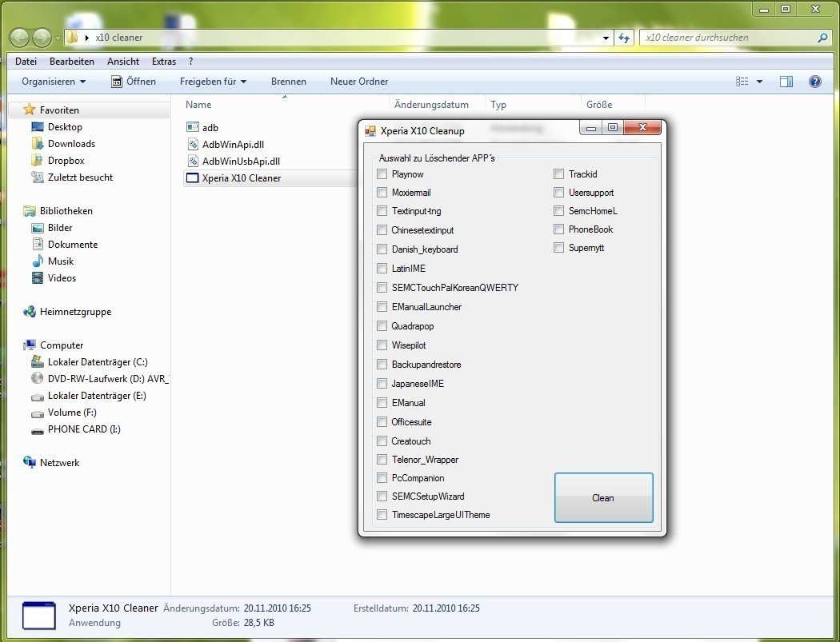The height and width of the screenshot is (642, 840).
Task: Click the Desktop icon in sidebar
Action: (38, 127)
